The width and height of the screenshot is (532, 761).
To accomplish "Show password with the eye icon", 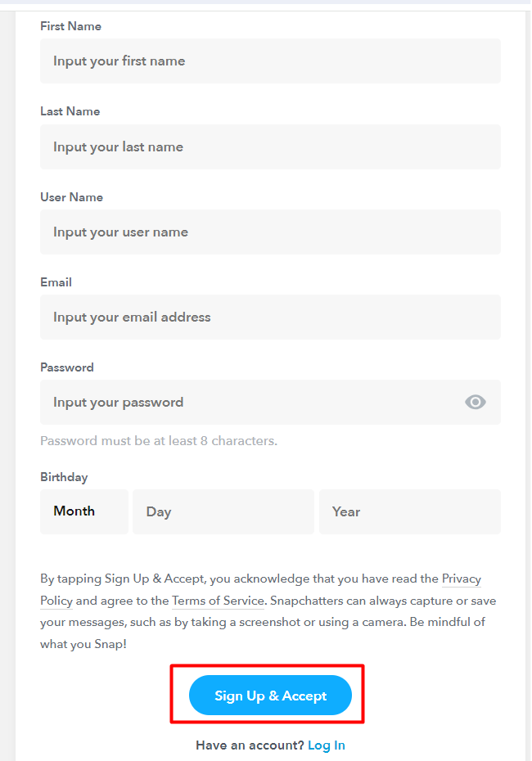I will coord(476,402).
